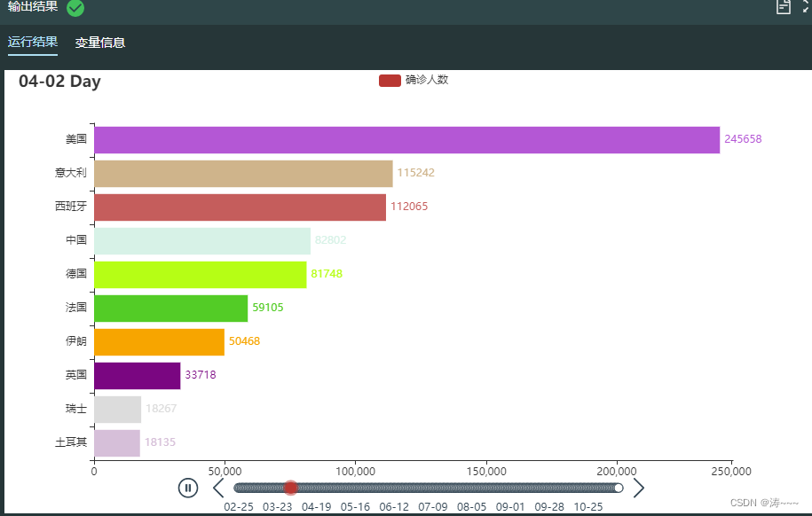Viewport: 812px width, 516px height.
Task: Select the 瑞士 gray bar
Action: 117,409
